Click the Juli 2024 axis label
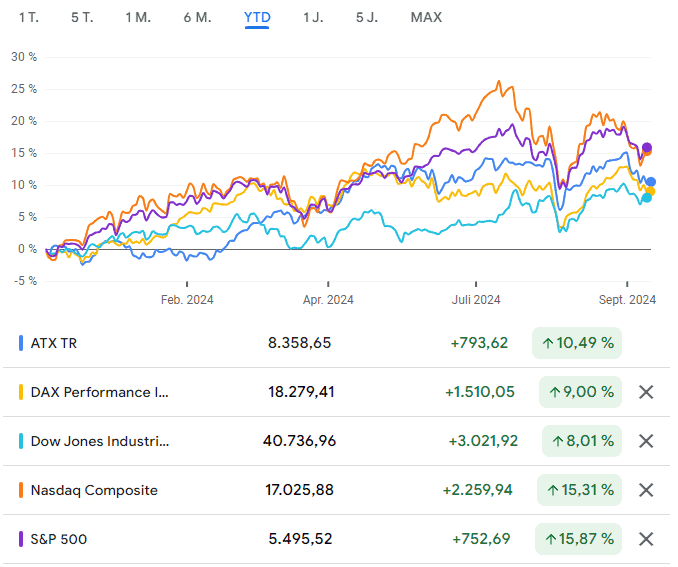This screenshot has width=678, height=567. [x=476, y=300]
